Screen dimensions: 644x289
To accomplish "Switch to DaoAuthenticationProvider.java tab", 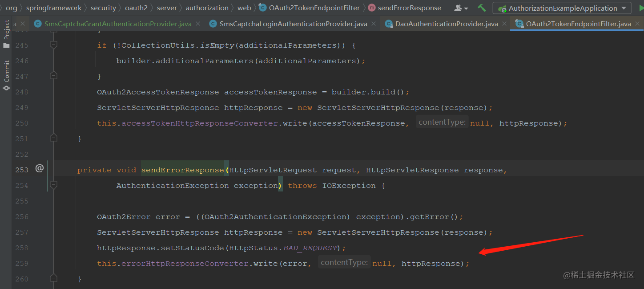I will point(447,24).
